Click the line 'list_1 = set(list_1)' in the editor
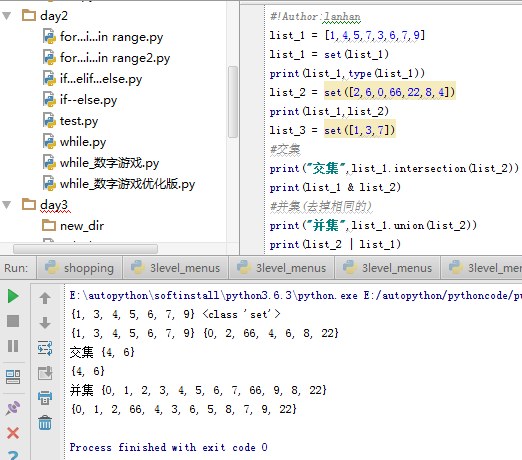The height and width of the screenshot is (460, 522). click(x=329, y=54)
